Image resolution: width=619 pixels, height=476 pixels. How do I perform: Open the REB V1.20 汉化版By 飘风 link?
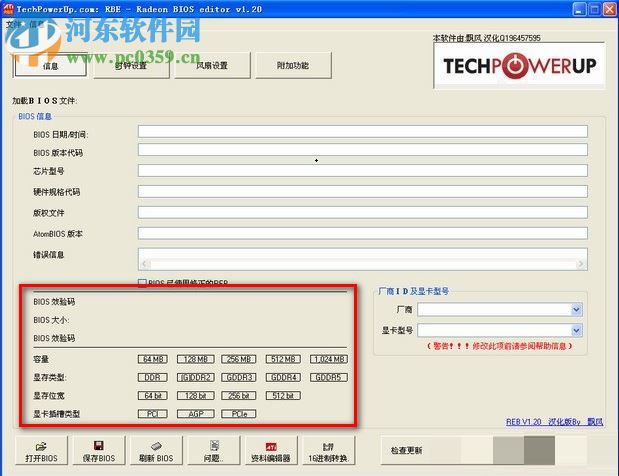554,422
